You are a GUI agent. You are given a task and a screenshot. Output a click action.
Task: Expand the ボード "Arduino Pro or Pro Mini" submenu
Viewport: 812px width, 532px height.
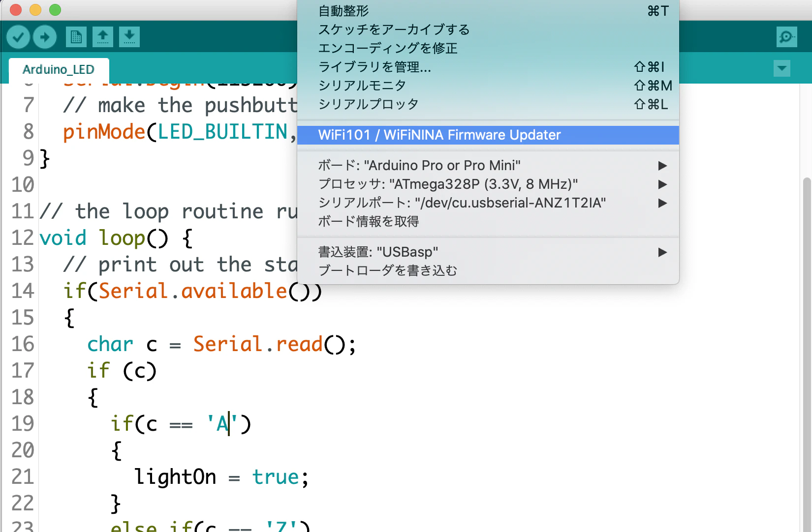(488, 166)
